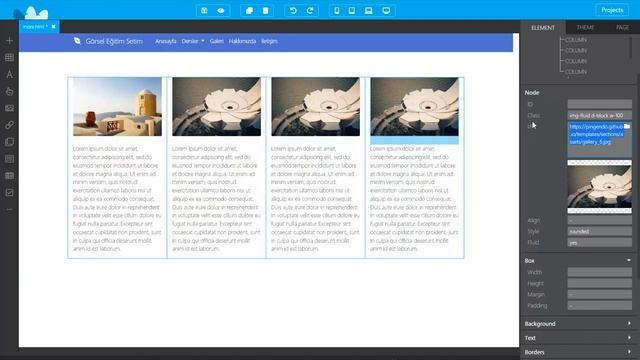Select the third COLUMN tree node
The image size is (640, 360).
(576, 61)
